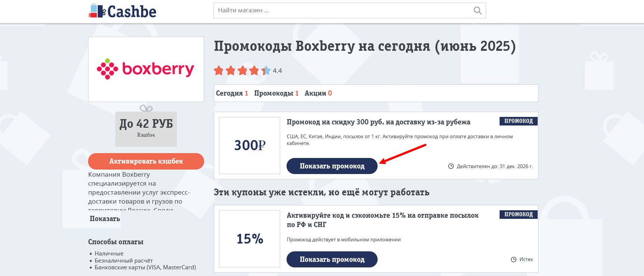This screenshot has height=276, width=644.
Task: Click the Cashbe logo
Action: (122, 11)
